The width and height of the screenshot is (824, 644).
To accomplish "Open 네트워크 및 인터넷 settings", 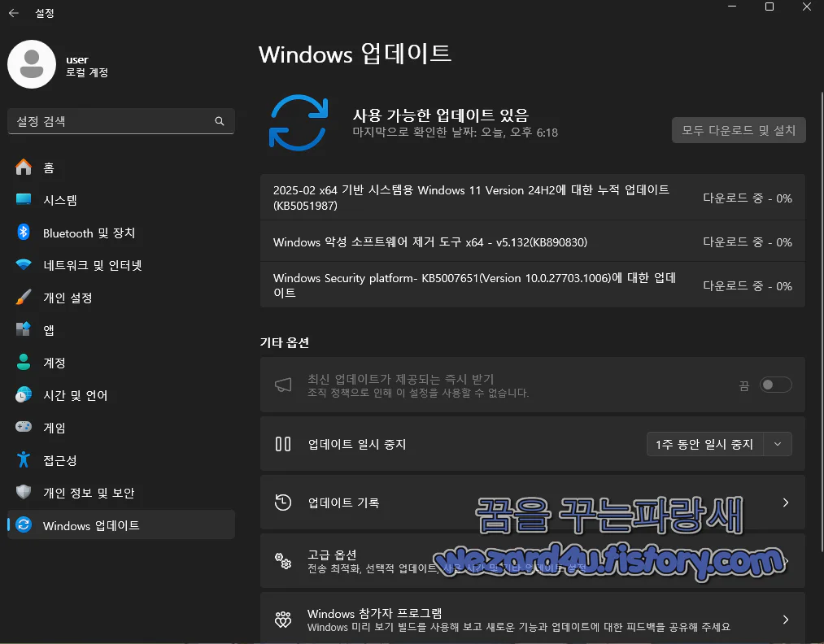I will [121, 265].
